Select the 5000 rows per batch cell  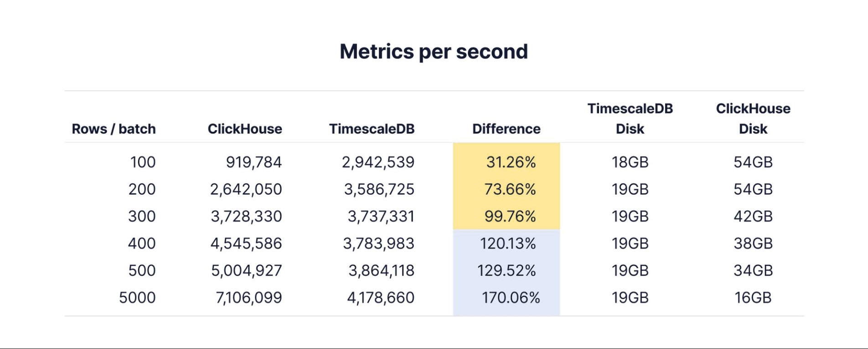pos(137,298)
